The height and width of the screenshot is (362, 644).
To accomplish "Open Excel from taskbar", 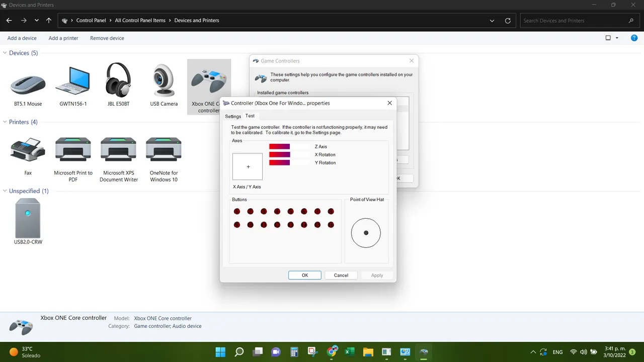I will 350,352.
